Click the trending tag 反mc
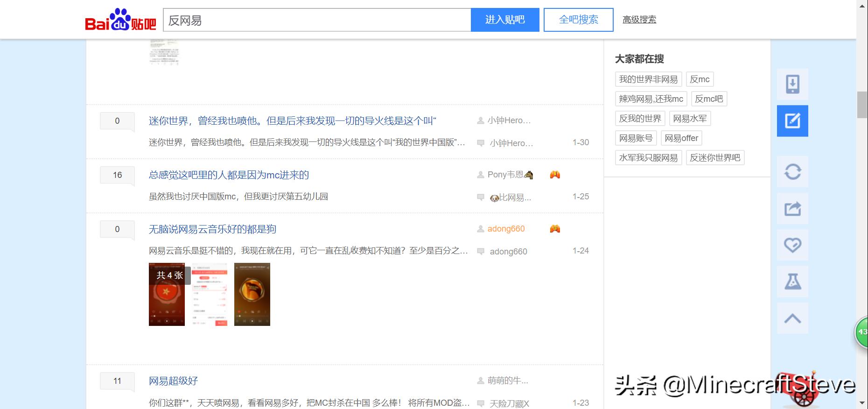 click(x=700, y=79)
